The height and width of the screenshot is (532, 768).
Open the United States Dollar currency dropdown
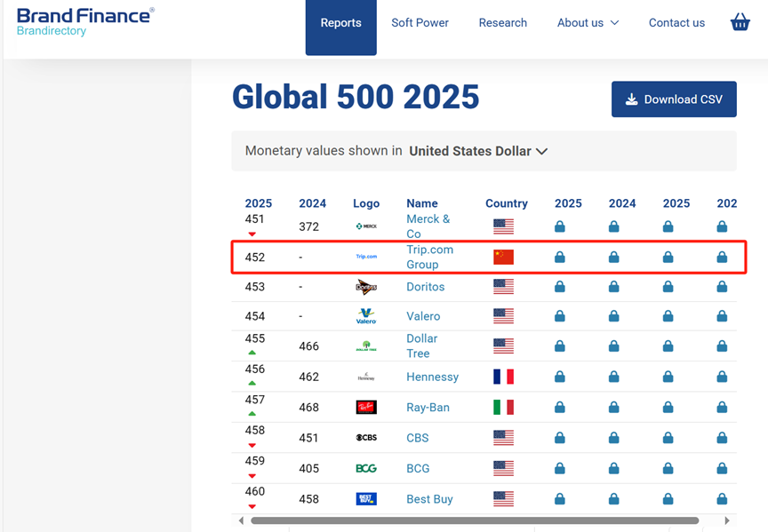478,151
